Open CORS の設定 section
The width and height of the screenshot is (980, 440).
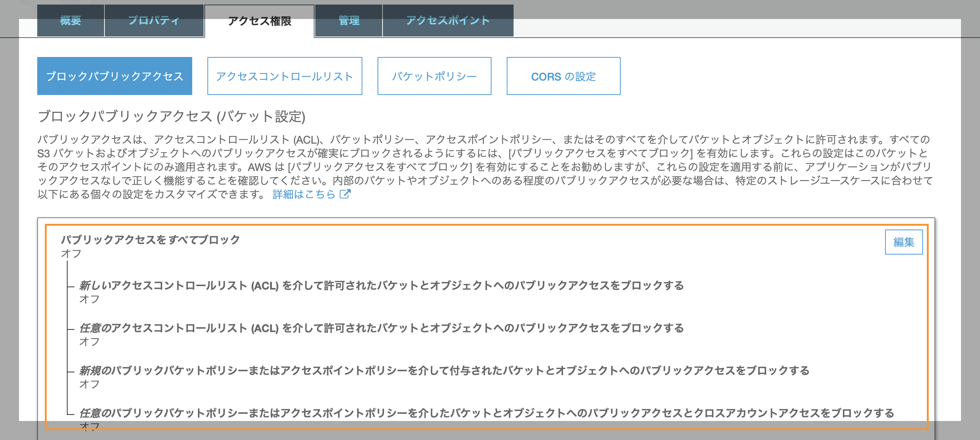563,76
